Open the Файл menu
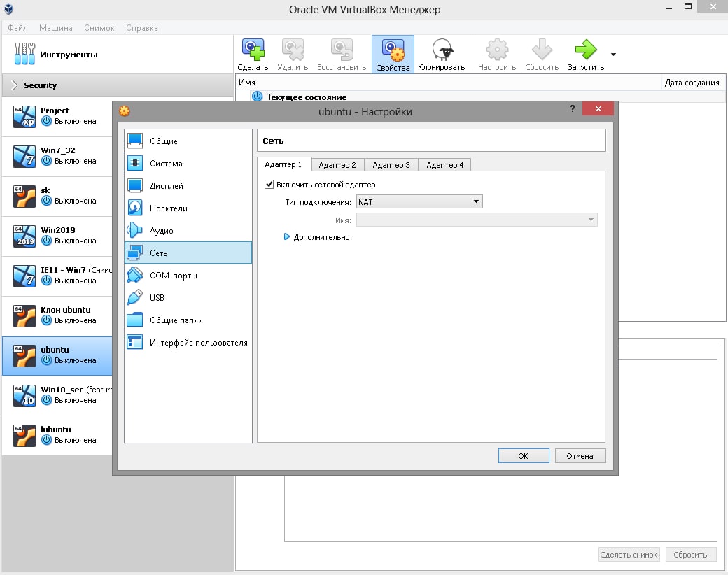The image size is (728, 575). [x=17, y=28]
